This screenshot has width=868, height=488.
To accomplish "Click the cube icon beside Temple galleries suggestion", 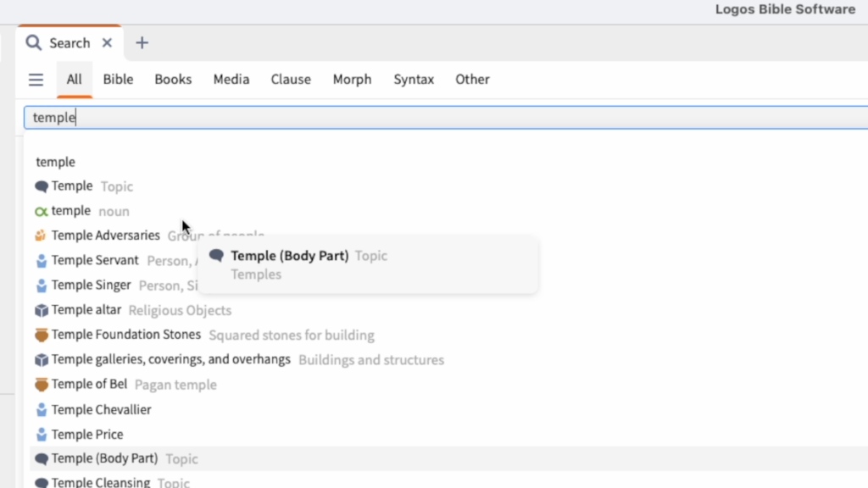I will (x=41, y=359).
